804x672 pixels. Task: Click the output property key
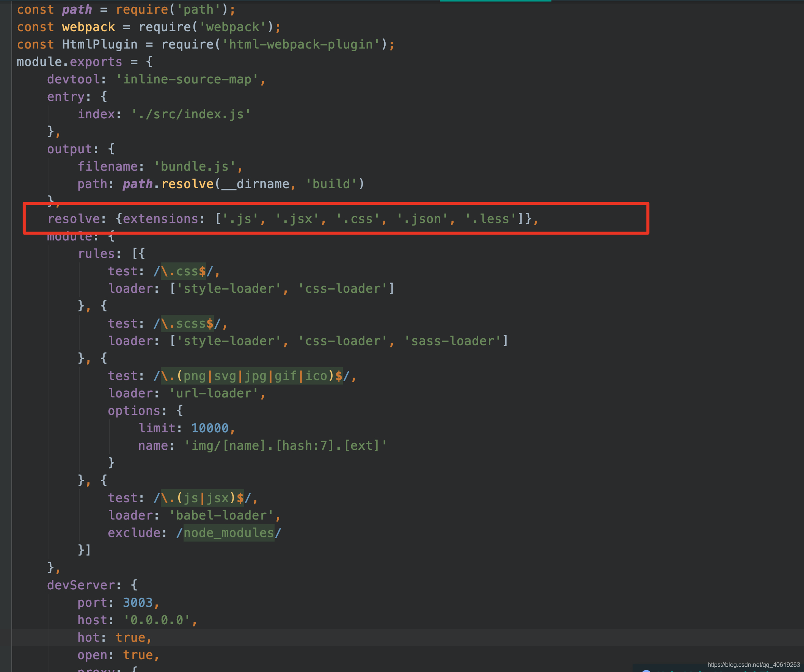click(x=70, y=149)
